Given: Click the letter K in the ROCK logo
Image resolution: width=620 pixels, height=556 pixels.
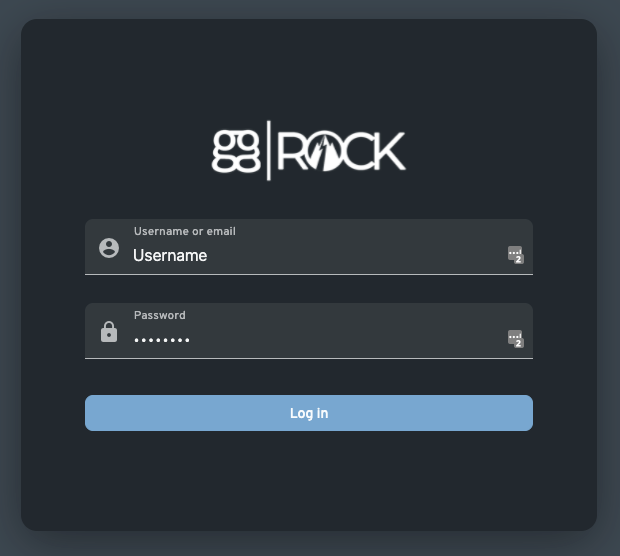Looking at the screenshot, I should click(389, 151).
